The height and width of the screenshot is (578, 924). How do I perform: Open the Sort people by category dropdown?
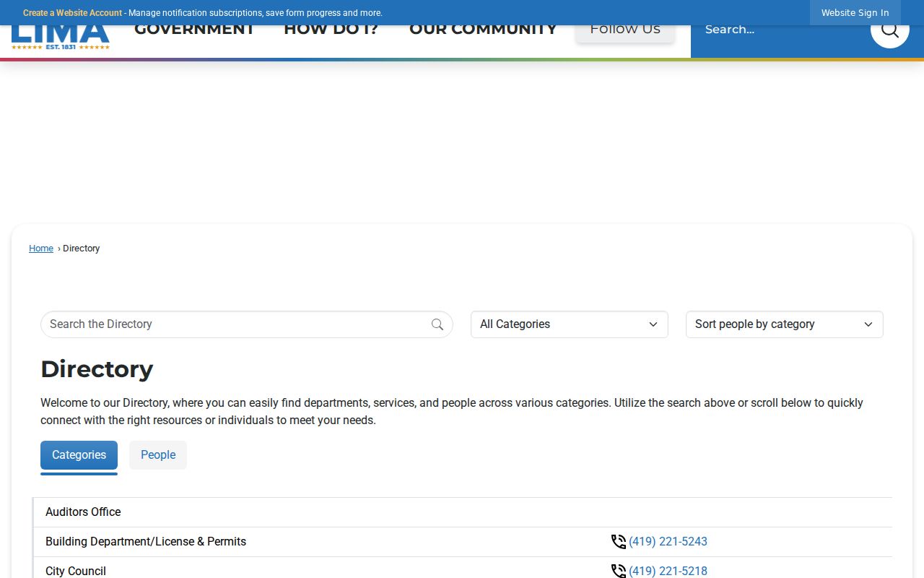(x=785, y=324)
